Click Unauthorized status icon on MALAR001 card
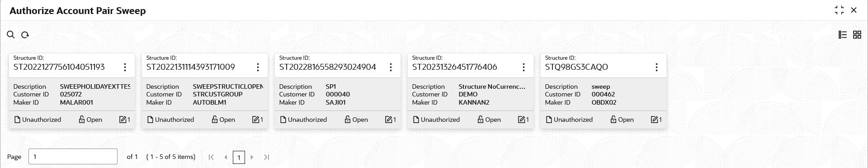This screenshot has height=168, width=868. point(18,120)
